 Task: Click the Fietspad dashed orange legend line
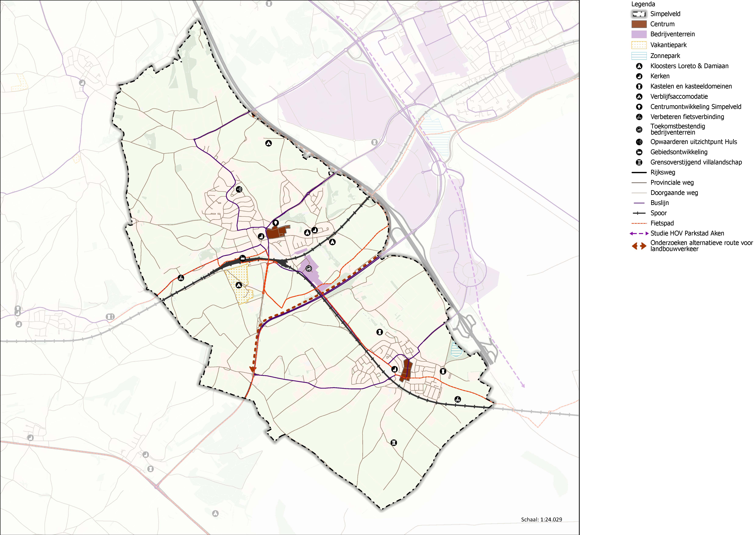639,223
